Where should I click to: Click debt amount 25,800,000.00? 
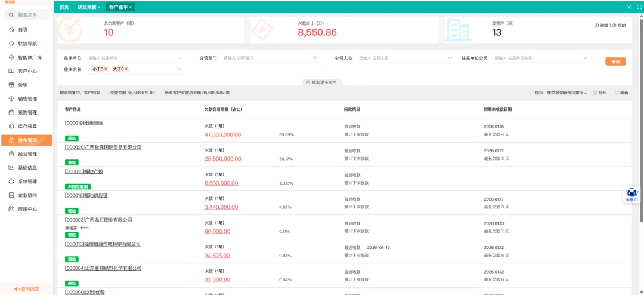click(222, 159)
